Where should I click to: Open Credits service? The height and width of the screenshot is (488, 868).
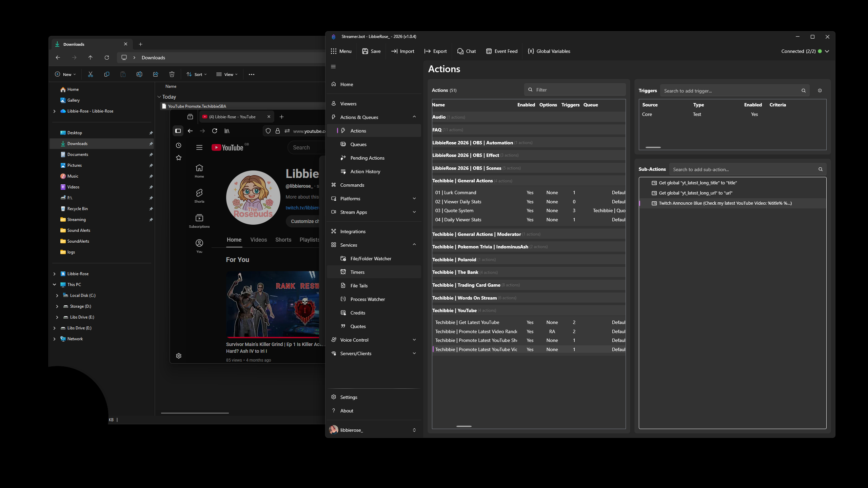click(374, 313)
